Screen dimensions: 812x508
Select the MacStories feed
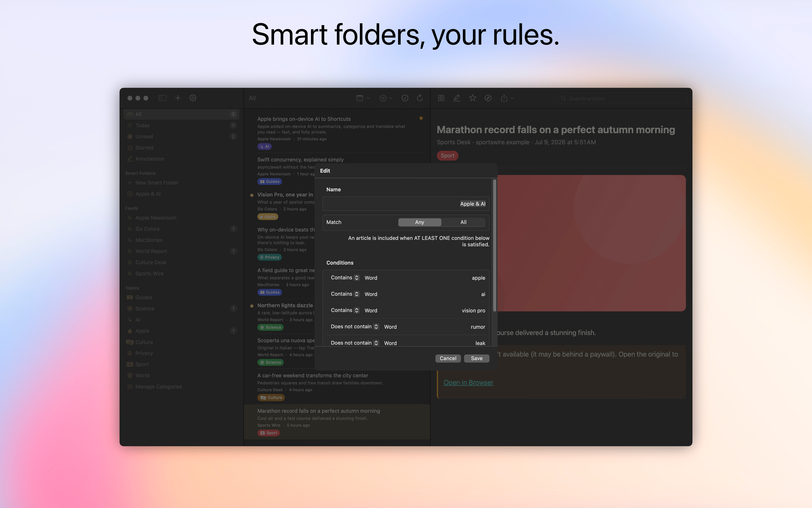[181, 240]
